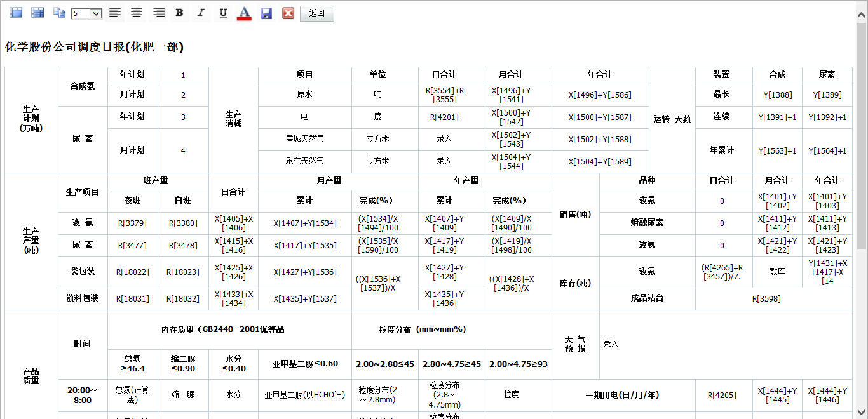Click cell X[1427]+Y[1536]
868x419 pixels.
coord(305,272)
